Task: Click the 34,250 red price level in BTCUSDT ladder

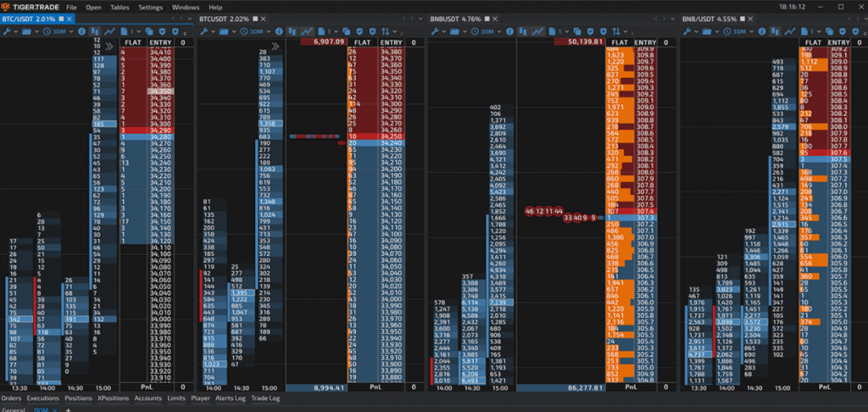Action: coord(391,136)
